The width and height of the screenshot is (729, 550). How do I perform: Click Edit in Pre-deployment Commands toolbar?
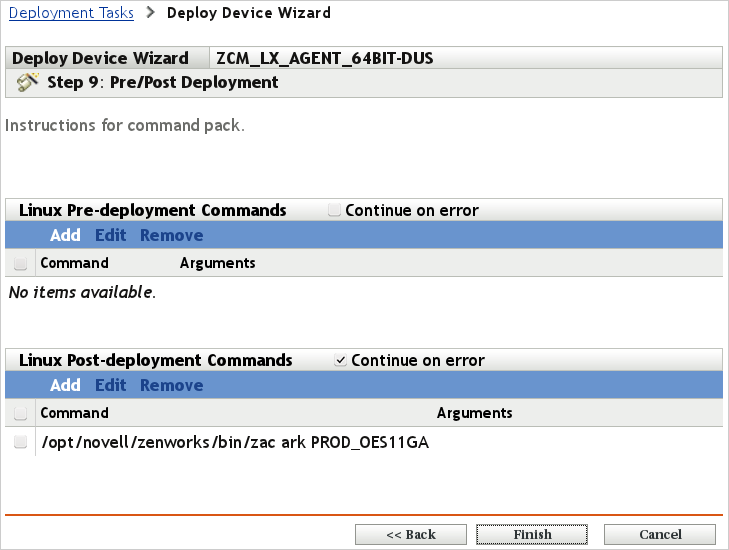tap(111, 236)
